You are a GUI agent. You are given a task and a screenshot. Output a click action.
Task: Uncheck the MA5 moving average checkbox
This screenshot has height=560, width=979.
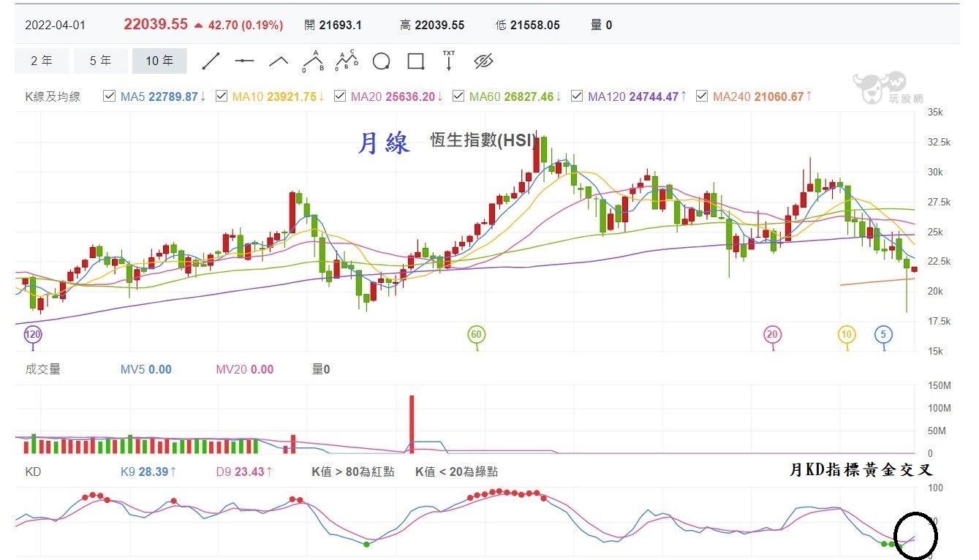coord(110,96)
